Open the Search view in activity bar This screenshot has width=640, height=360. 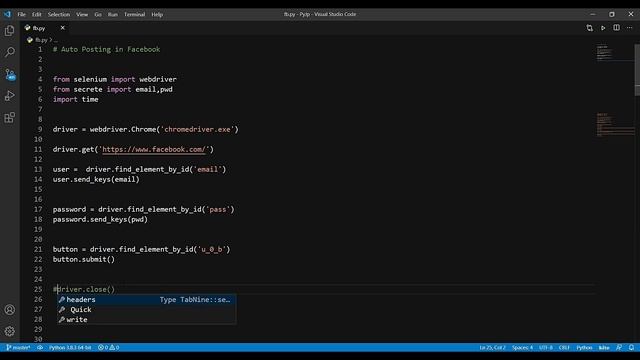9,52
